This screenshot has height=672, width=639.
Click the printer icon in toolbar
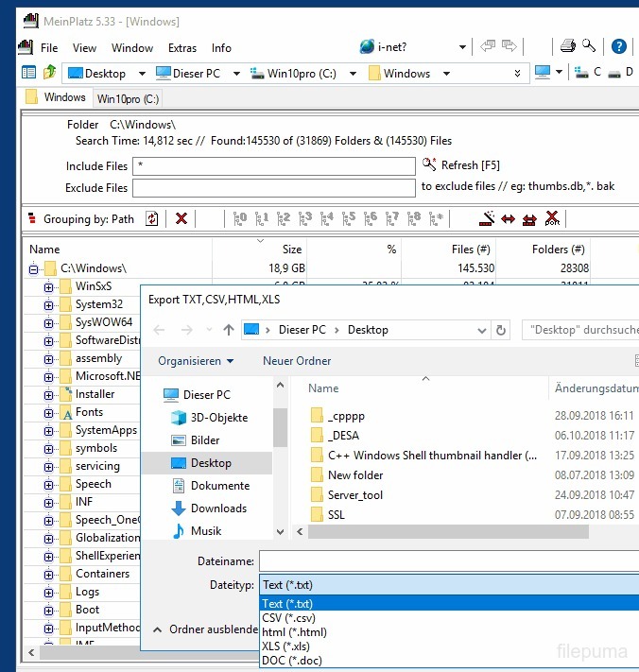(x=568, y=46)
